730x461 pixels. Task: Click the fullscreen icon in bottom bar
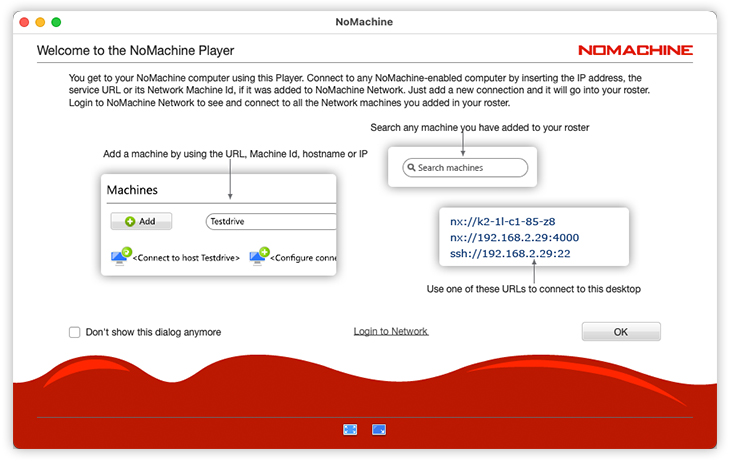[x=350, y=429]
